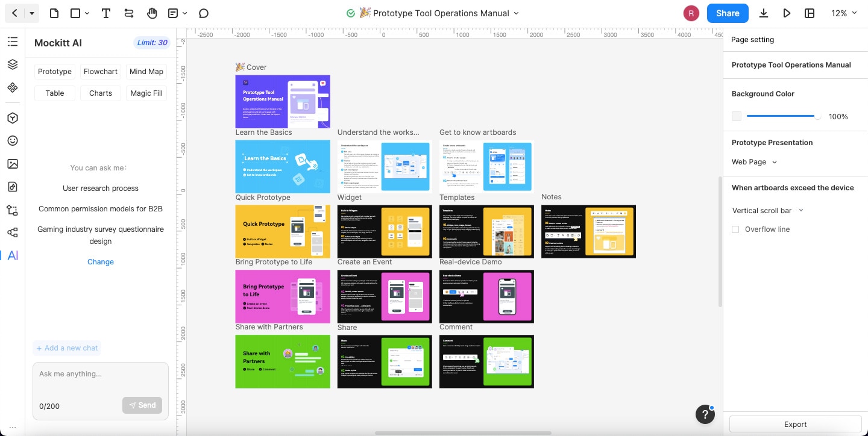Choose the Mind Map AI option
The height and width of the screenshot is (436, 868).
click(146, 72)
